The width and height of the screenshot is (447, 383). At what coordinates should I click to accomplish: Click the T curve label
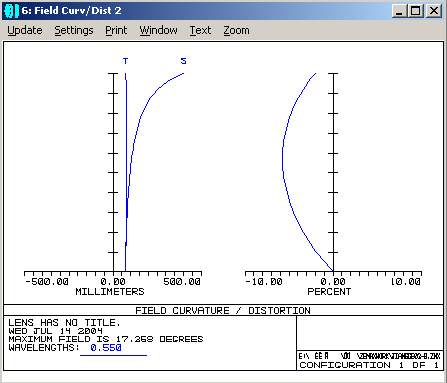point(125,61)
